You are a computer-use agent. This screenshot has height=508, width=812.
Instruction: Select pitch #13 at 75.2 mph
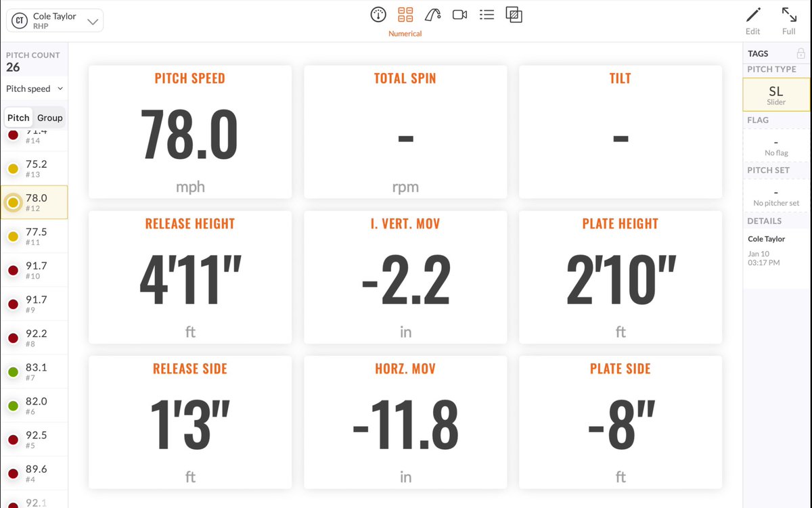pyautogui.click(x=34, y=168)
